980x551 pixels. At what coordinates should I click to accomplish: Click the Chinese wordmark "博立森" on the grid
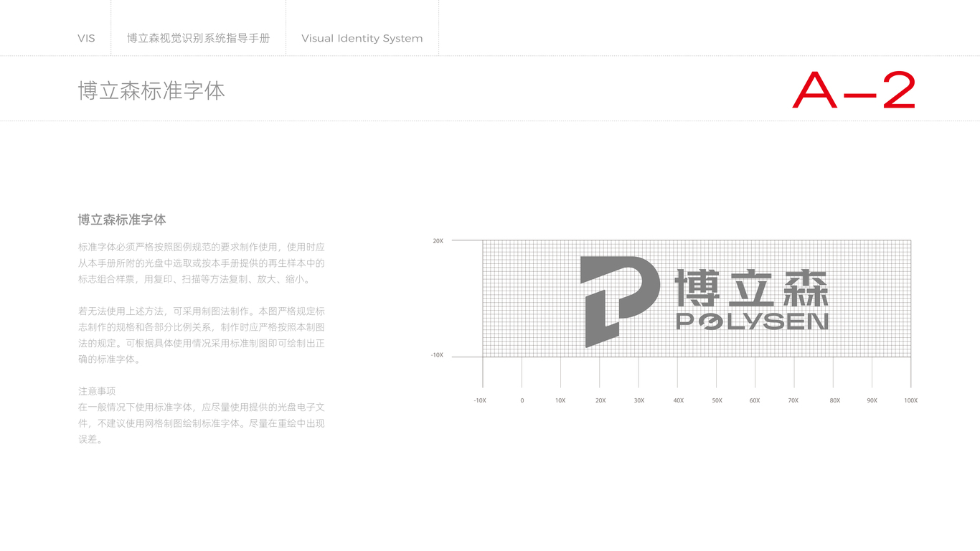click(x=752, y=289)
